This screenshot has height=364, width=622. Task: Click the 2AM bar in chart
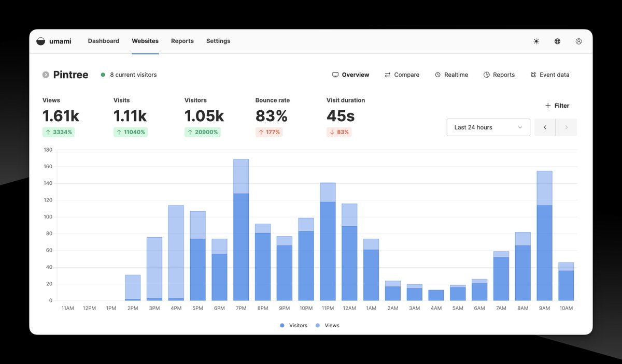tap(393, 291)
